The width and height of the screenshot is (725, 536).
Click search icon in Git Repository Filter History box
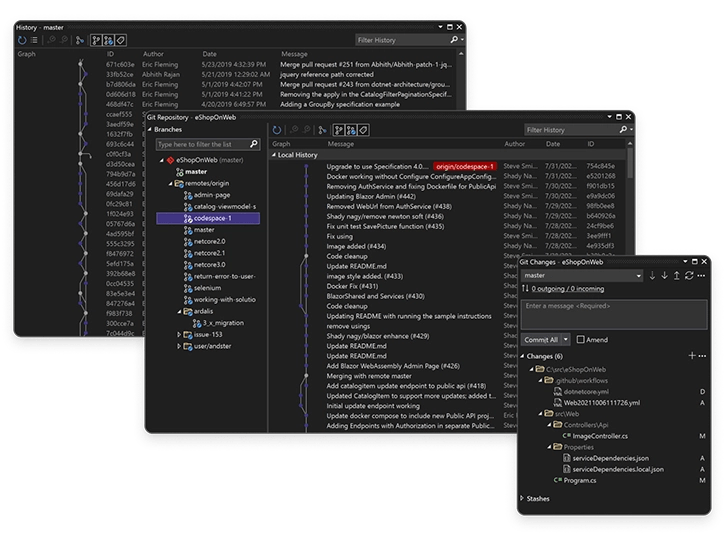tap(623, 130)
